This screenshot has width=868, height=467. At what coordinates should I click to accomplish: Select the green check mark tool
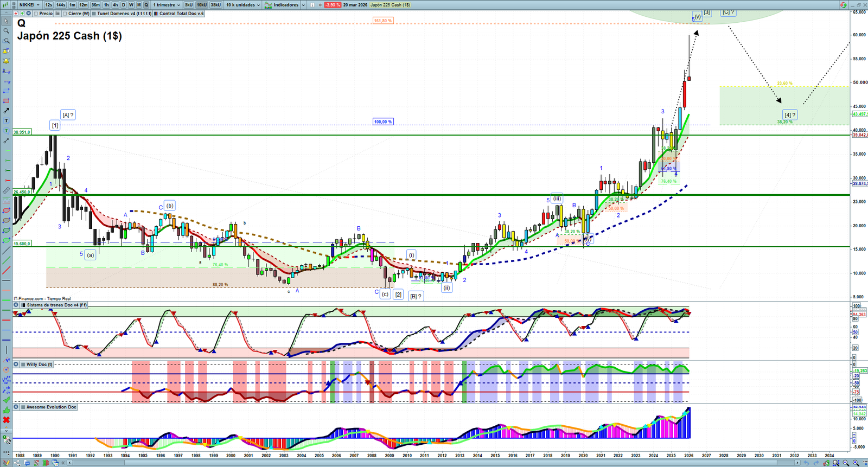coord(6,400)
